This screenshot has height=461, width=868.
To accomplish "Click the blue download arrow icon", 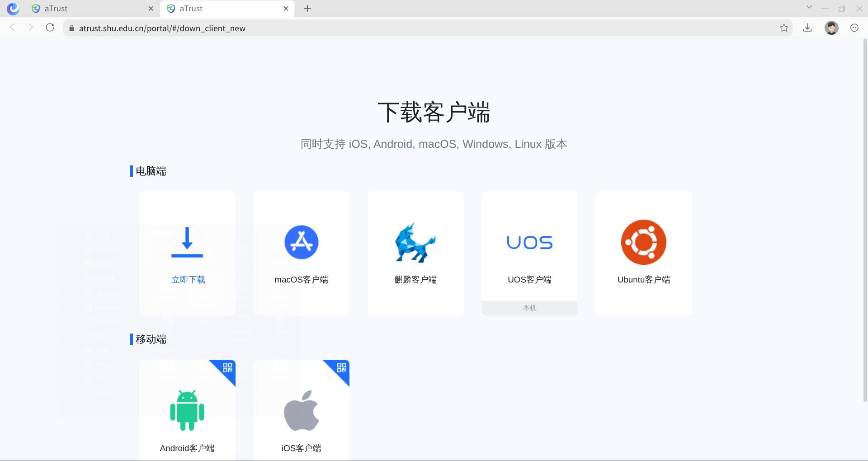I will coord(187,242).
